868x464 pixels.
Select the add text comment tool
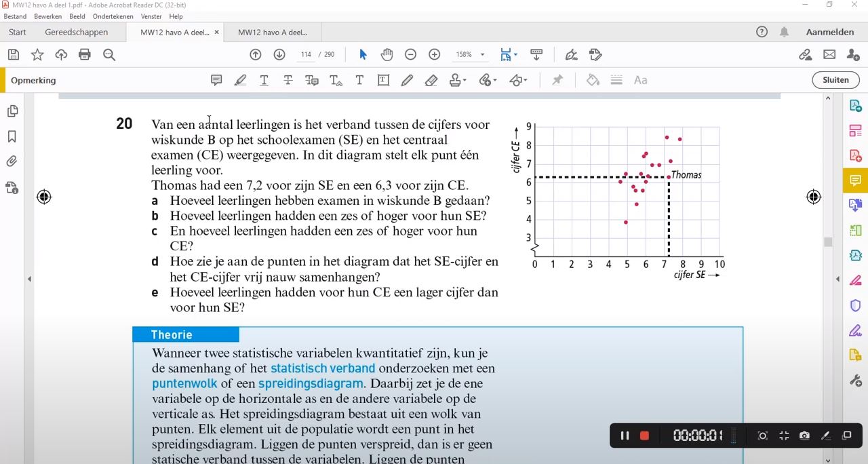pyautogui.click(x=359, y=80)
